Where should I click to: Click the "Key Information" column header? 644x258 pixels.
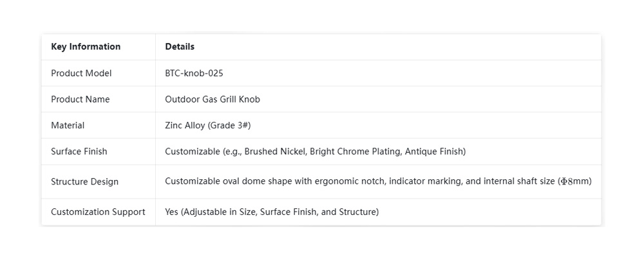click(86, 46)
